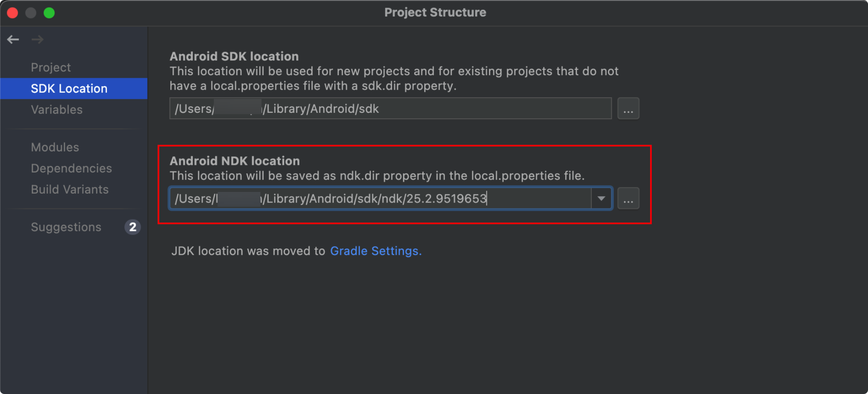Click the Project Structure title bar
This screenshot has width=868, height=394.
coord(435,12)
